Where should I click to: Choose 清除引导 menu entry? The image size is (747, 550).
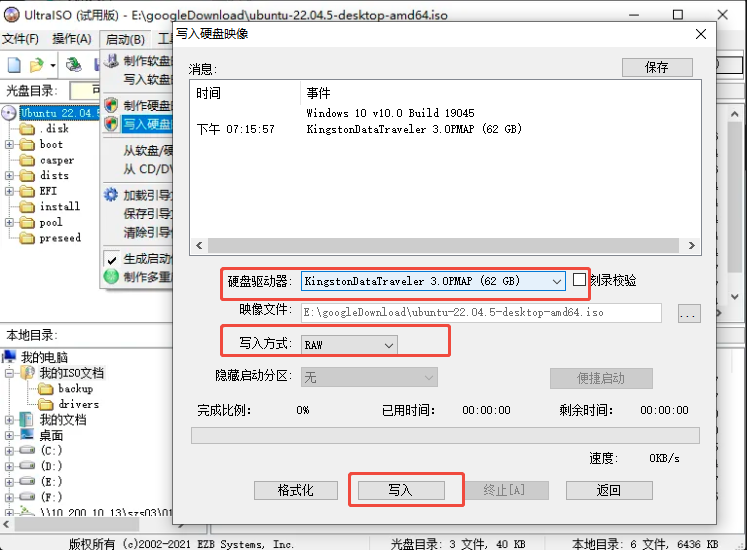coord(147,232)
